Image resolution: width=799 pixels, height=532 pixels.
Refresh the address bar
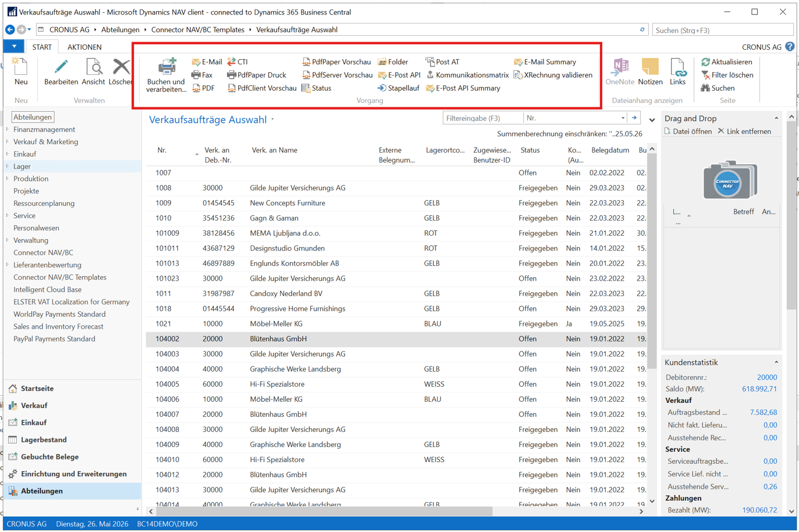[642, 30]
